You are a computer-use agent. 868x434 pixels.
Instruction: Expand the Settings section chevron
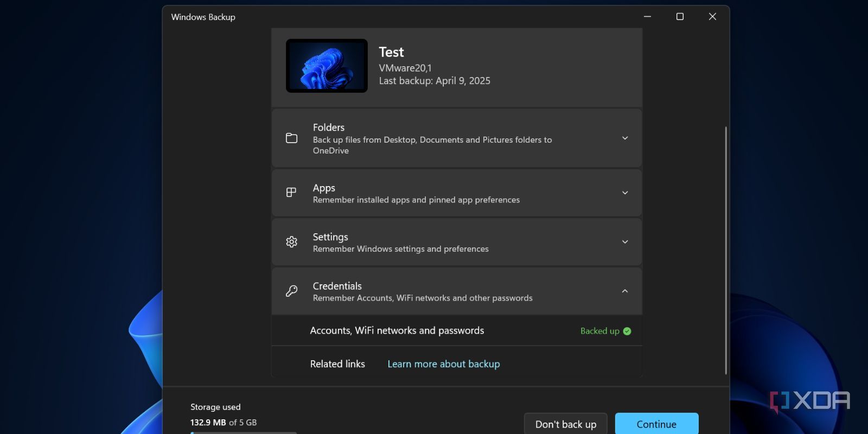[625, 242]
